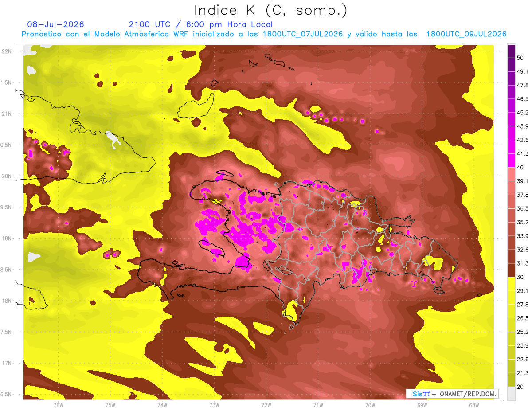Click the colorbar value 46.5
The image size is (532, 411).
coord(523,99)
